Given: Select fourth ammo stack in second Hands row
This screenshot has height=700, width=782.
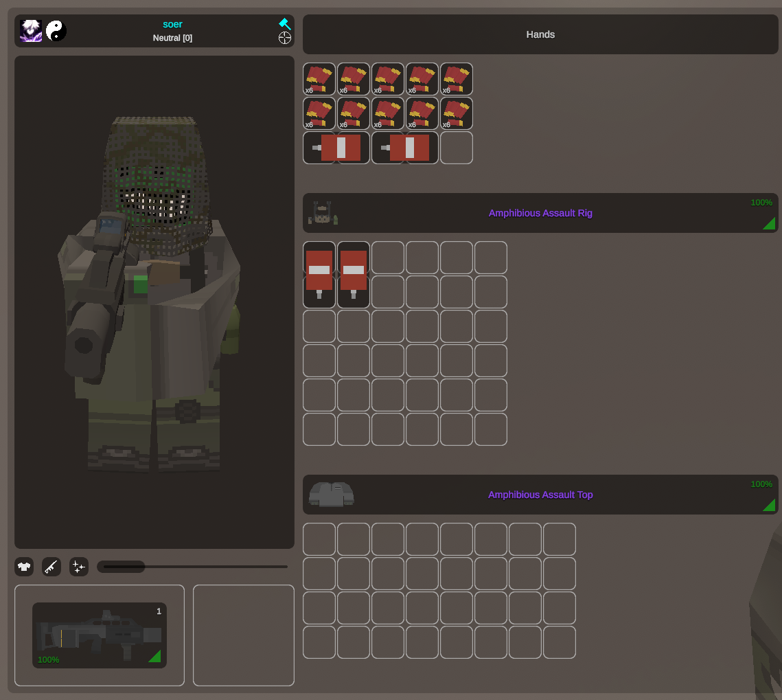Looking at the screenshot, I should 422,113.
